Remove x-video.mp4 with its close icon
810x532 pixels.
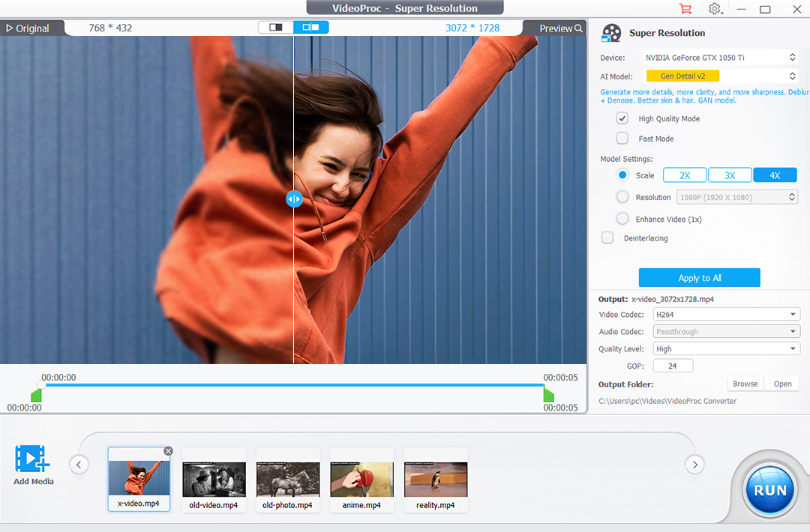point(168,451)
